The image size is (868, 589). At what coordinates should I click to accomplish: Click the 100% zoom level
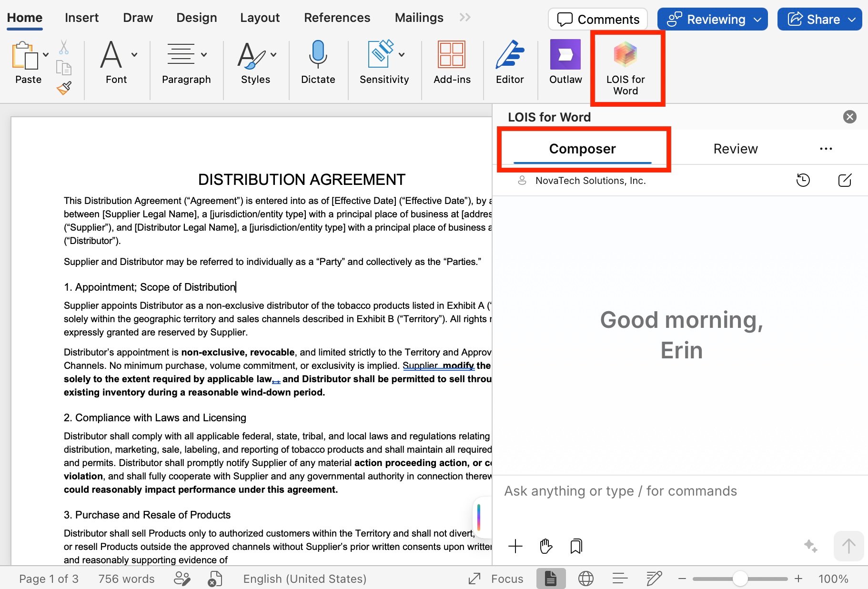833,579
